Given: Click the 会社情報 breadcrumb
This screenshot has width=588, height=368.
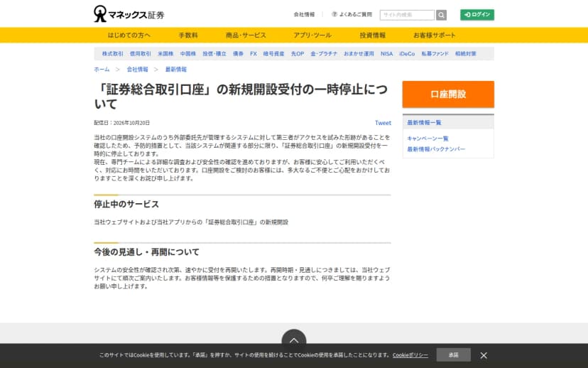Looking at the screenshot, I should (137, 70).
